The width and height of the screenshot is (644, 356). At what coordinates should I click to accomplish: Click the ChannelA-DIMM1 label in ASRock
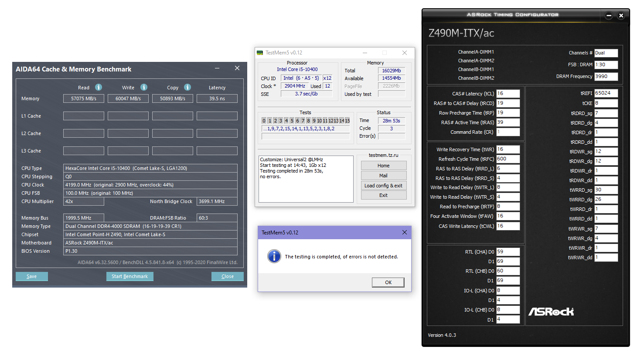click(x=476, y=52)
